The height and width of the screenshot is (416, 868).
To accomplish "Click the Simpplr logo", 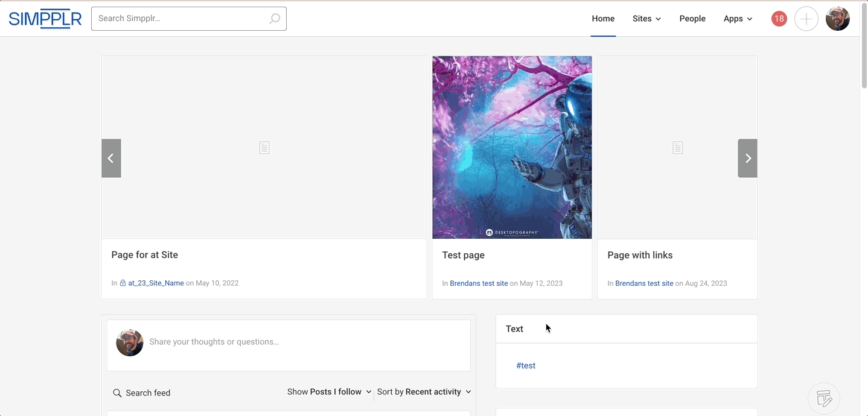I will pyautogui.click(x=45, y=19).
